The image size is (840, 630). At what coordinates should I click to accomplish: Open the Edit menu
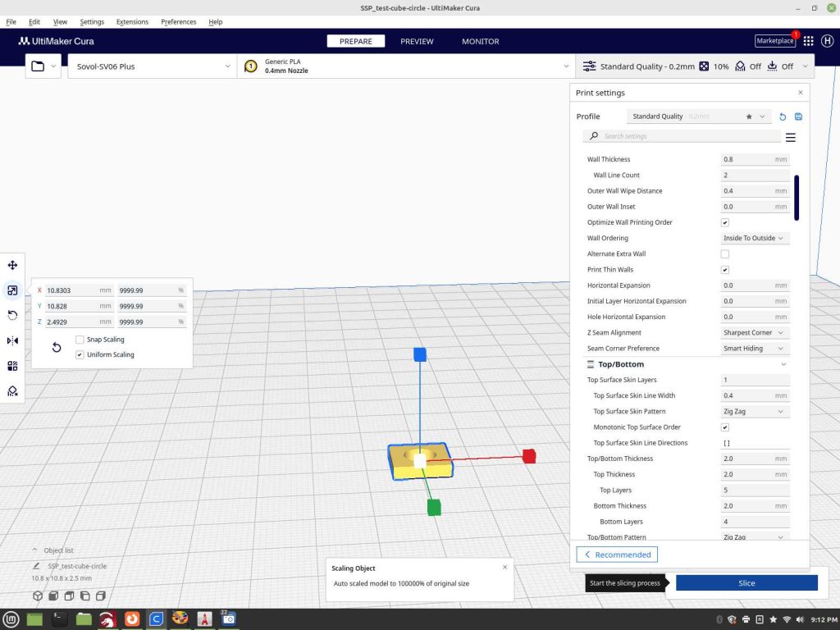pyautogui.click(x=34, y=22)
